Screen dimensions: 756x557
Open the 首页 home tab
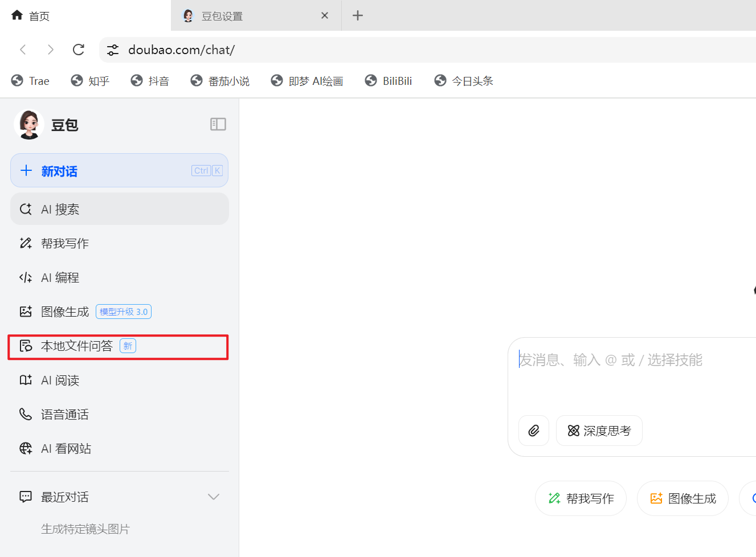click(85, 15)
